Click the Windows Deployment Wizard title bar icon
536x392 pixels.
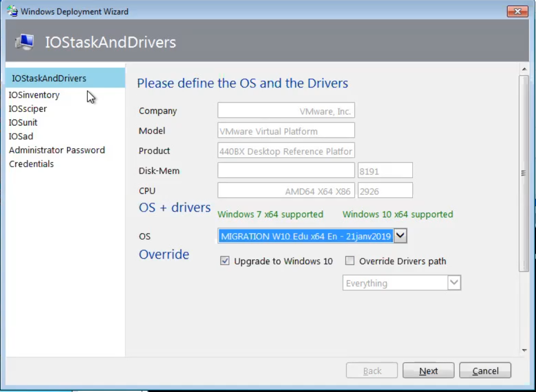click(12, 11)
